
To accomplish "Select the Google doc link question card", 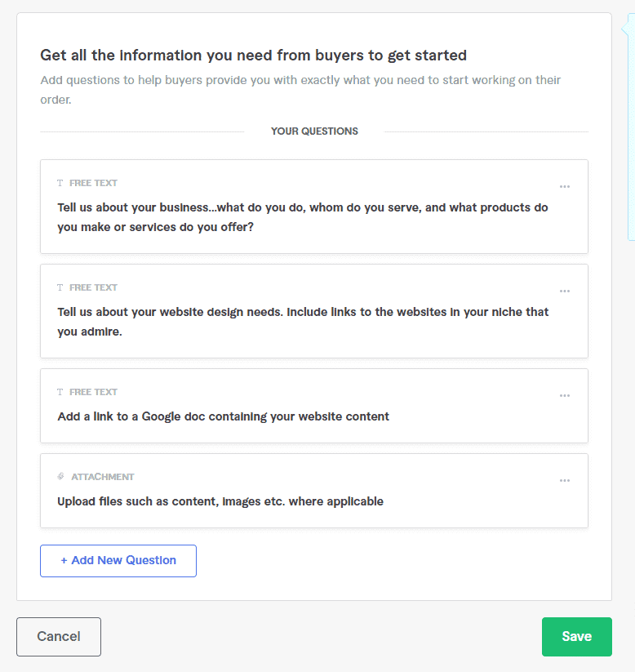I will [314, 406].
